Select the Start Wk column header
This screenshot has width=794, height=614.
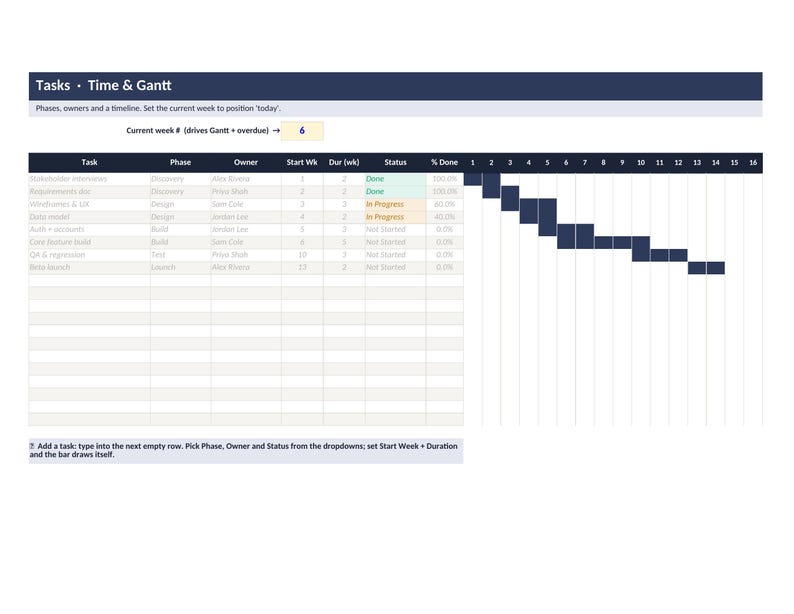tap(302, 162)
